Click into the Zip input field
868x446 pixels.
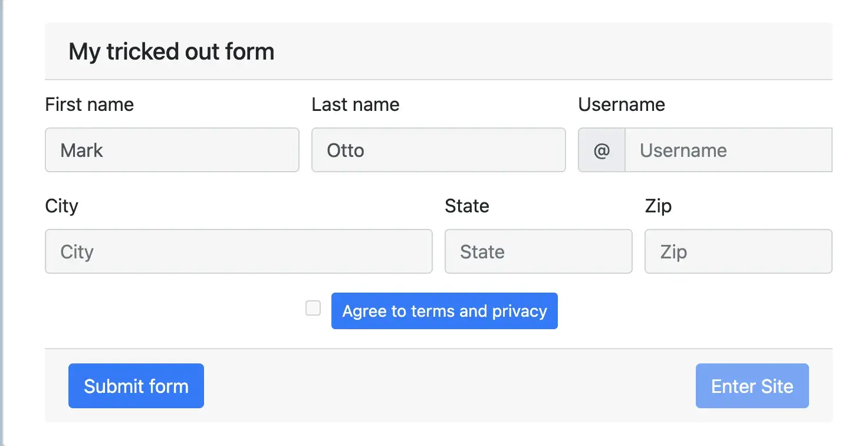tap(738, 252)
